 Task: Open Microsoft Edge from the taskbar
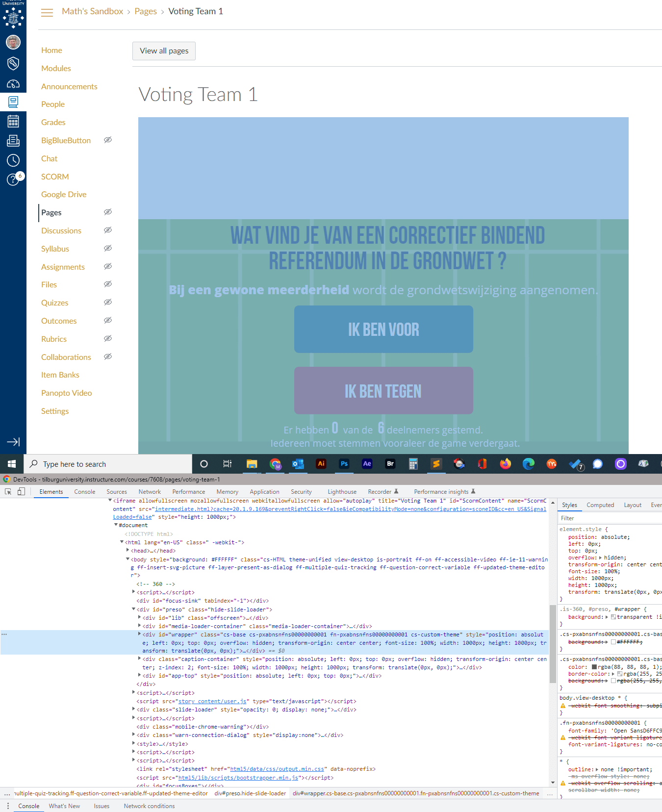528,464
